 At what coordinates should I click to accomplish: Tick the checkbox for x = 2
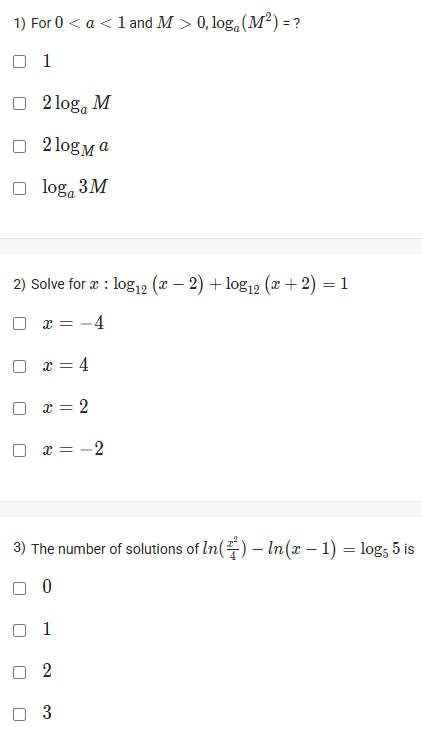tap(19, 408)
